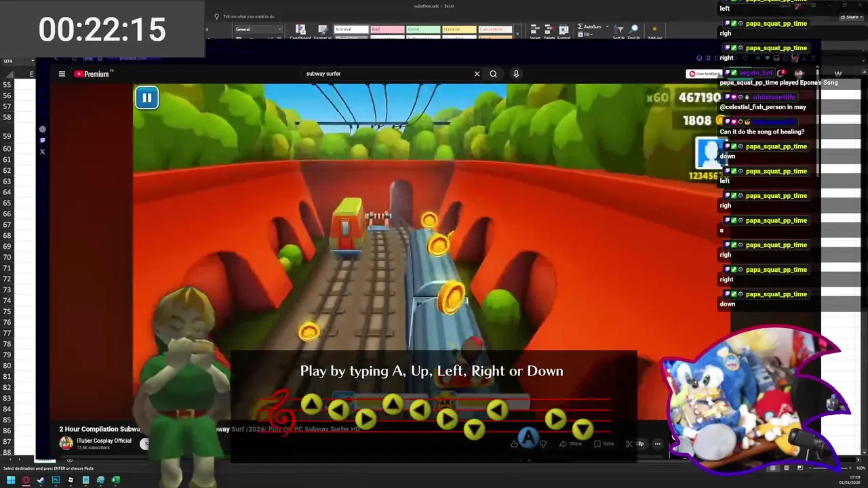The image size is (868, 488).
Task: Open the Opera GX taskbar icon
Action: click(26, 480)
